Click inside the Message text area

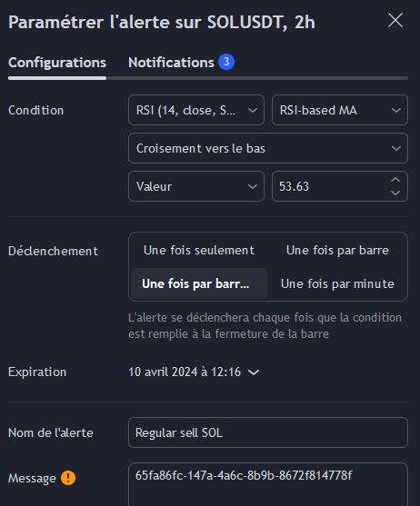[x=268, y=484]
